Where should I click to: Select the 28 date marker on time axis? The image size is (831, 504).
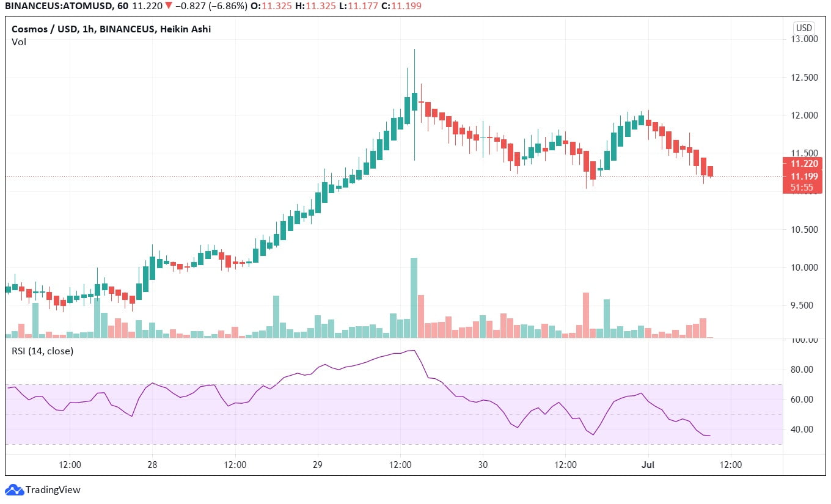pyautogui.click(x=152, y=464)
